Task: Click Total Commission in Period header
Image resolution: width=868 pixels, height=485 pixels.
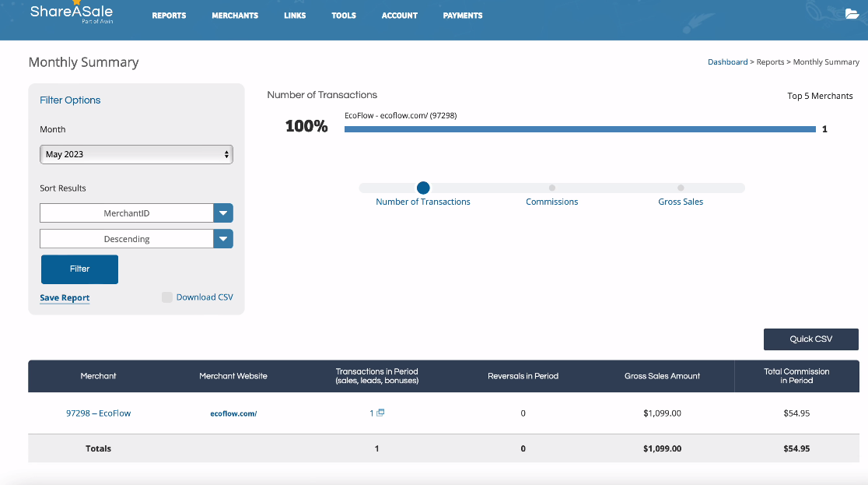Action: pyautogui.click(x=796, y=376)
